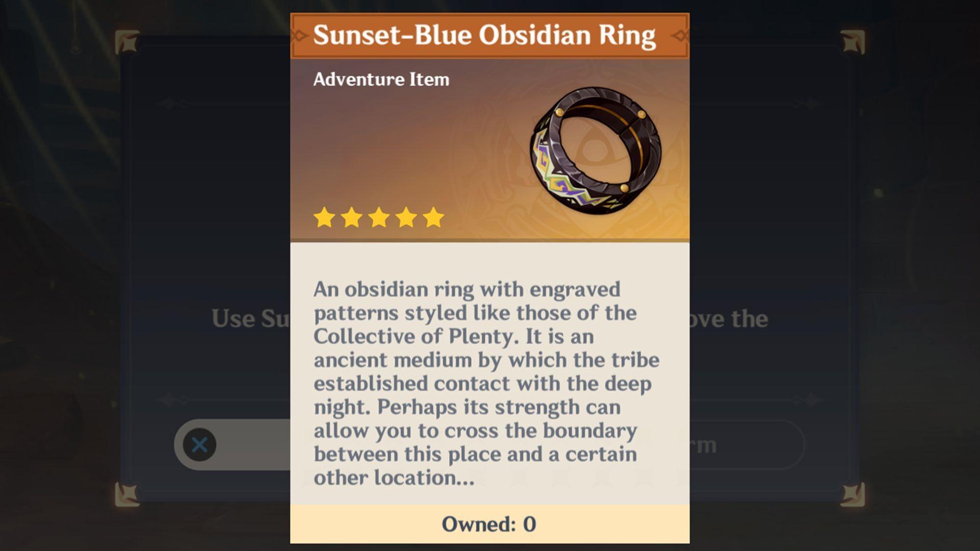Click the "Adventure Item" type label

(x=381, y=80)
